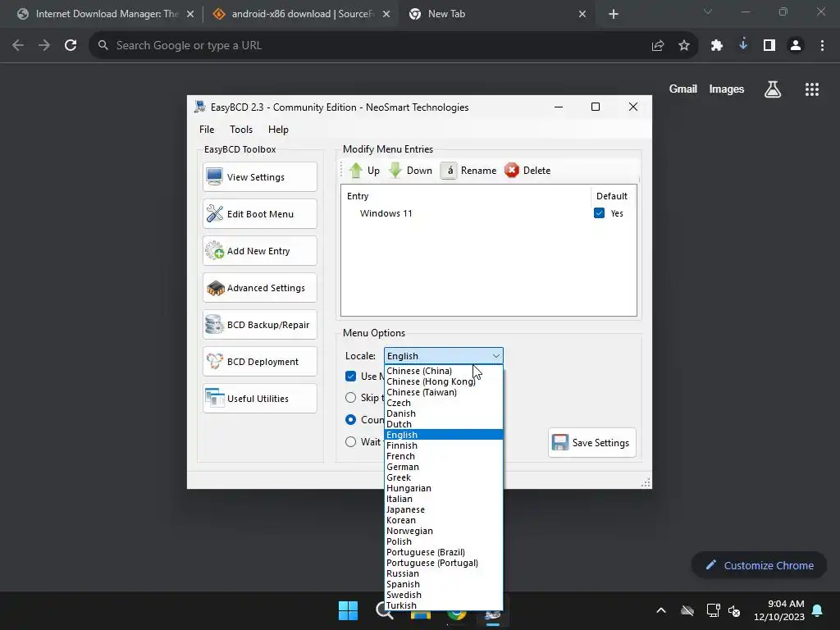This screenshot has width=840, height=630.
Task: Choose Danish from locale list
Action: coord(444,413)
